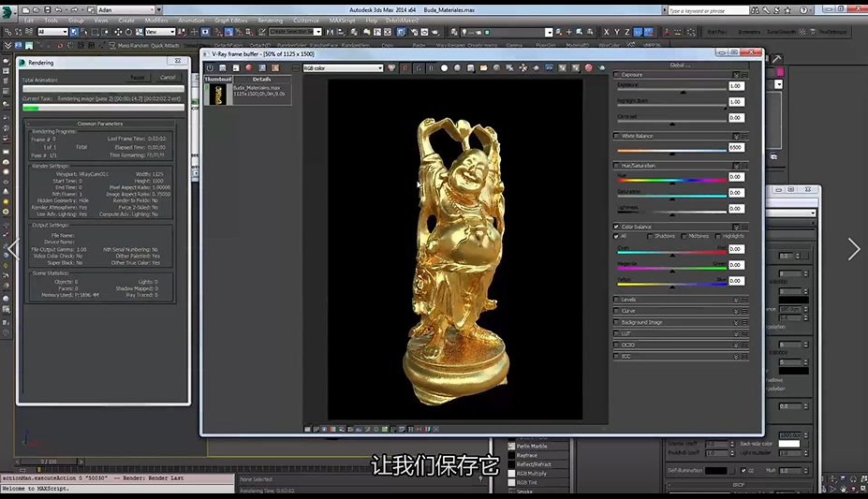Image resolution: width=868 pixels, height=499 pixels.
Task: Open the All selection filter dropdown
Action: (x=52, y=32)
